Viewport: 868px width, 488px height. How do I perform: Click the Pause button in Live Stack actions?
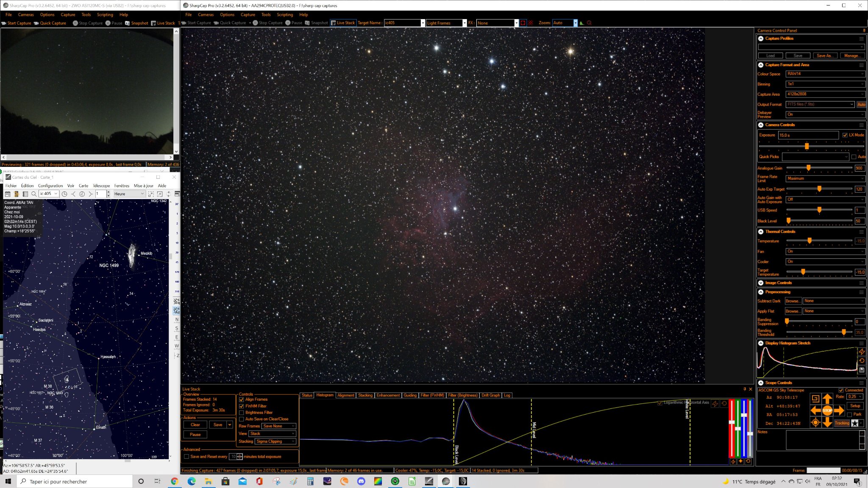pos(195,435)
